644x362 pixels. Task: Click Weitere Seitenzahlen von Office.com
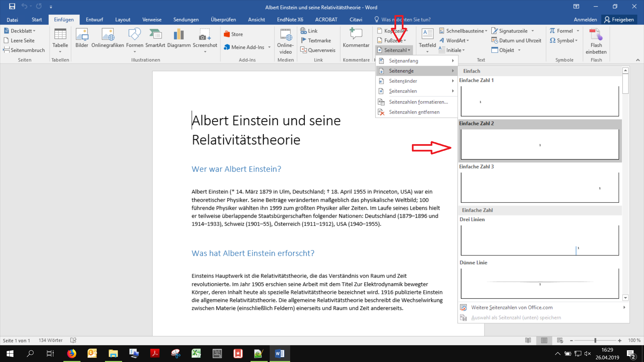click(x=512, y=307)
